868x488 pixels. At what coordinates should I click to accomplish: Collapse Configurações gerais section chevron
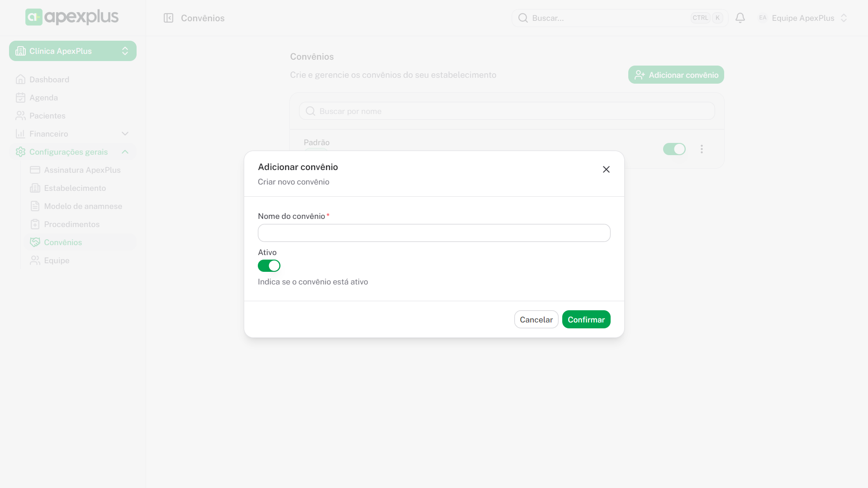tap(125, 152)
